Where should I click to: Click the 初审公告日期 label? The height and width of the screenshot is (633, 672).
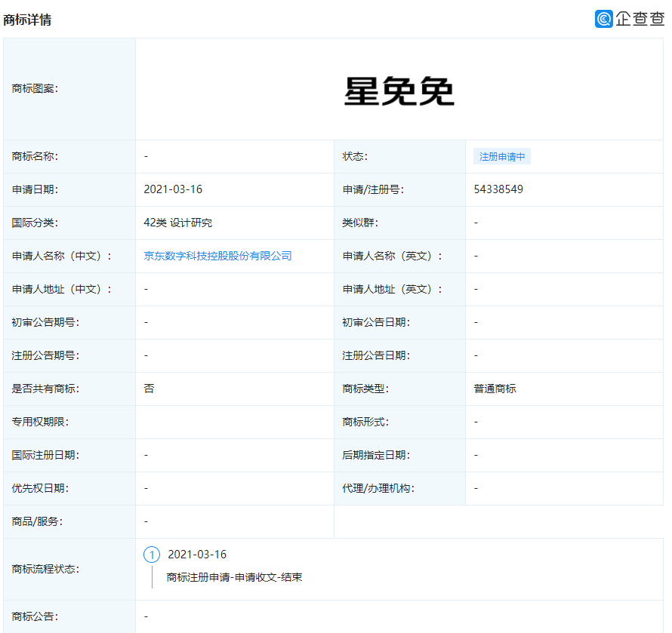[376, 322]
